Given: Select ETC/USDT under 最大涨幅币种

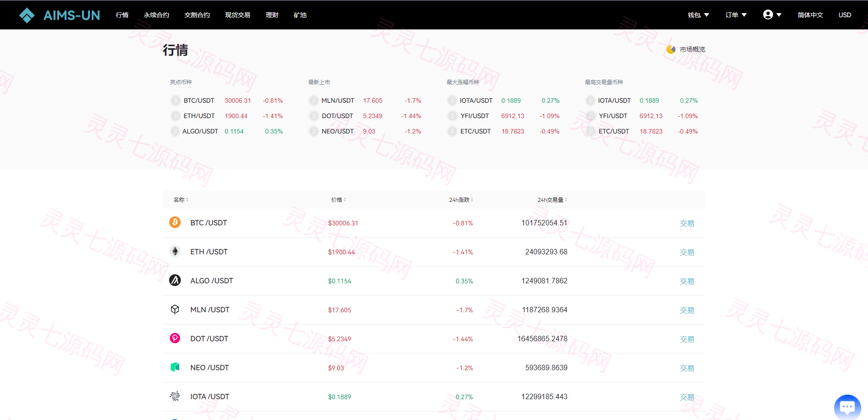Looking at the screenshot, I should click(x=476, y=131).
